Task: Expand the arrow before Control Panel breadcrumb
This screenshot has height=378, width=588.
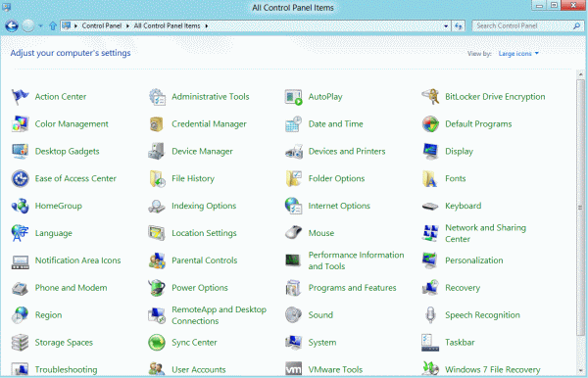Action: coord(75,25)
